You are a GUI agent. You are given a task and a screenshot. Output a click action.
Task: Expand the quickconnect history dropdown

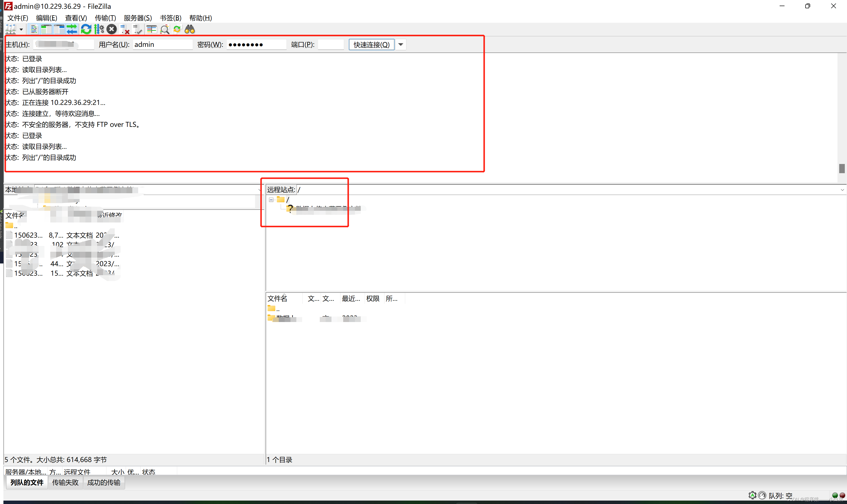[x=401, y=45]
